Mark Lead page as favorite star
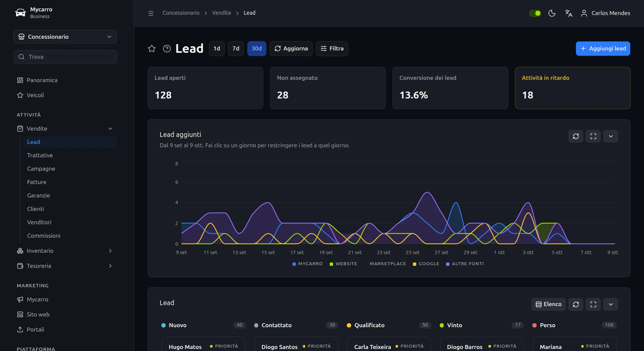The image size is (644, 351). pos(152,49)
